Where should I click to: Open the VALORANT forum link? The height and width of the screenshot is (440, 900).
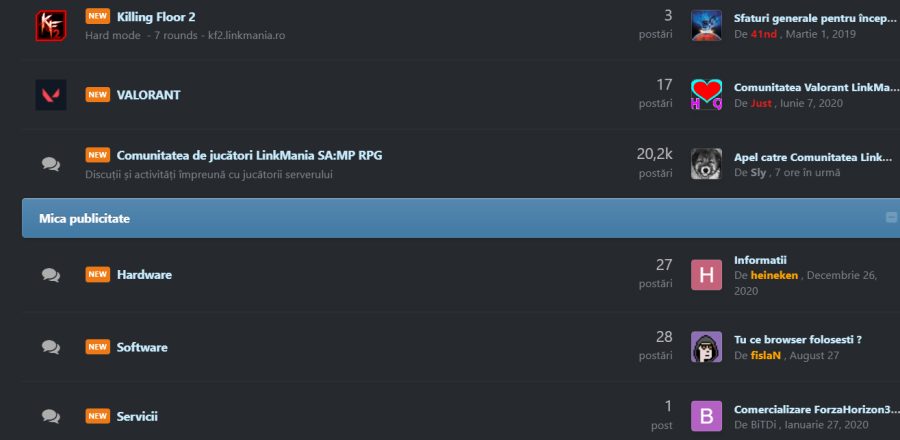[x=148, y=95]
